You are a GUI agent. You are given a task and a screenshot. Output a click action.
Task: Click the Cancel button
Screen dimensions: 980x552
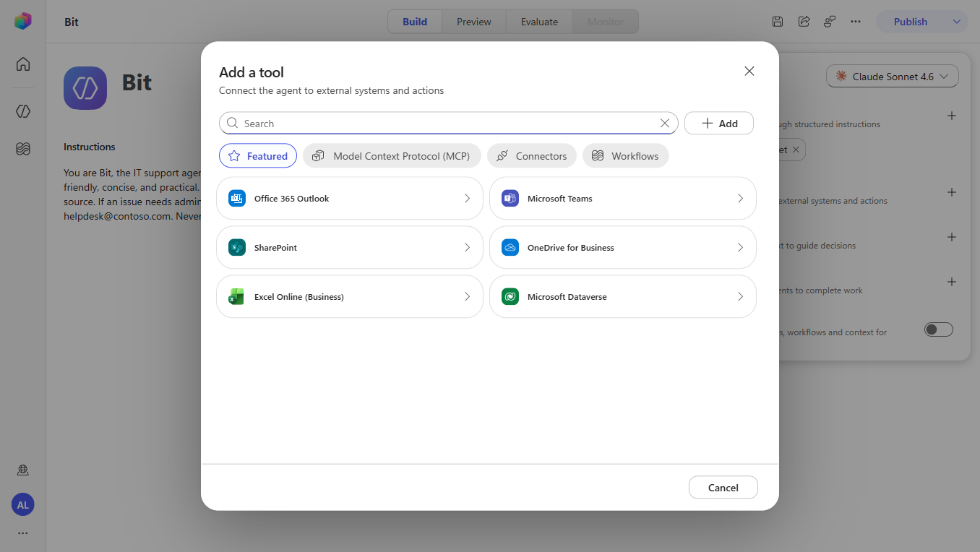723,487
